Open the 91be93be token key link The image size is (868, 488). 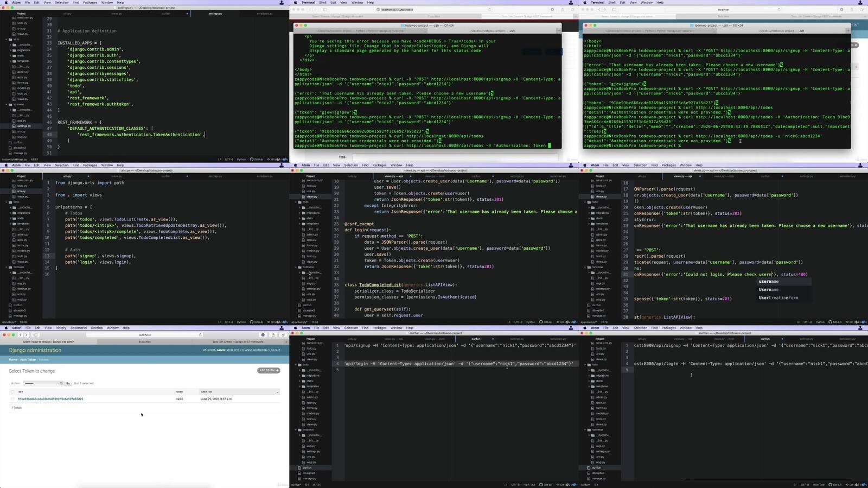[50, 399]
